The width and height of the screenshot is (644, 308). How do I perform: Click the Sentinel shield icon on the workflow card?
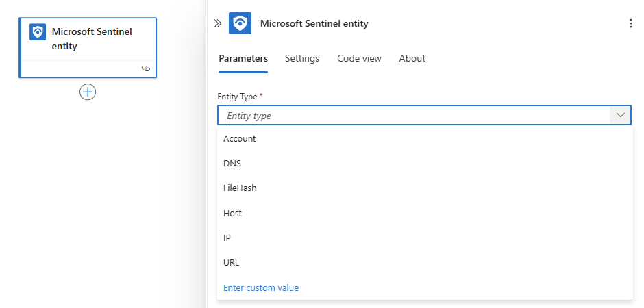pyautogui.click(x=38, y=32)
